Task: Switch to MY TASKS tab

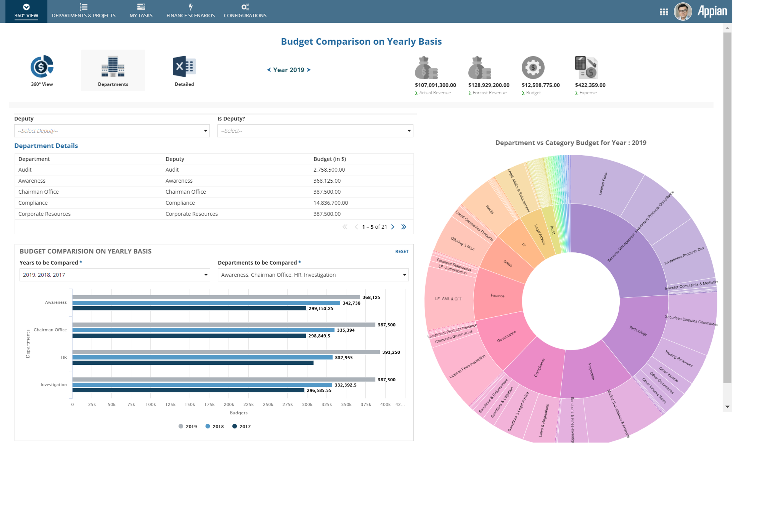Action: pyautogui.click(x=141, y=11)
